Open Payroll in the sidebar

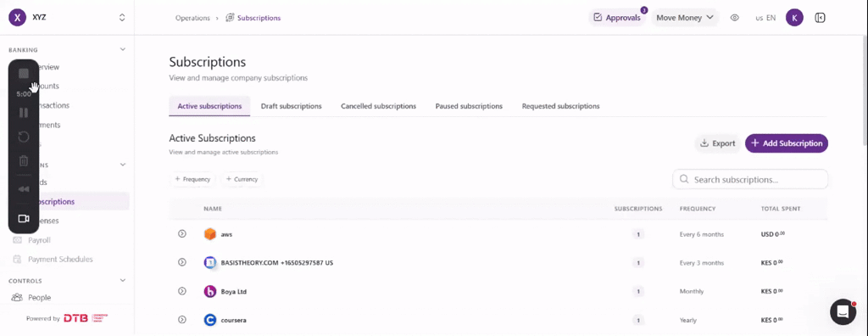pos(39,240)
